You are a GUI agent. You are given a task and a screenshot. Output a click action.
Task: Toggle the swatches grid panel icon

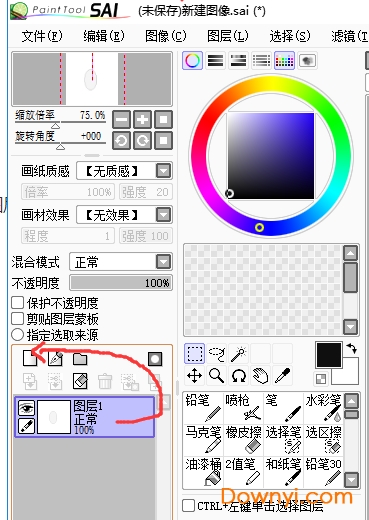click(284, 61)
